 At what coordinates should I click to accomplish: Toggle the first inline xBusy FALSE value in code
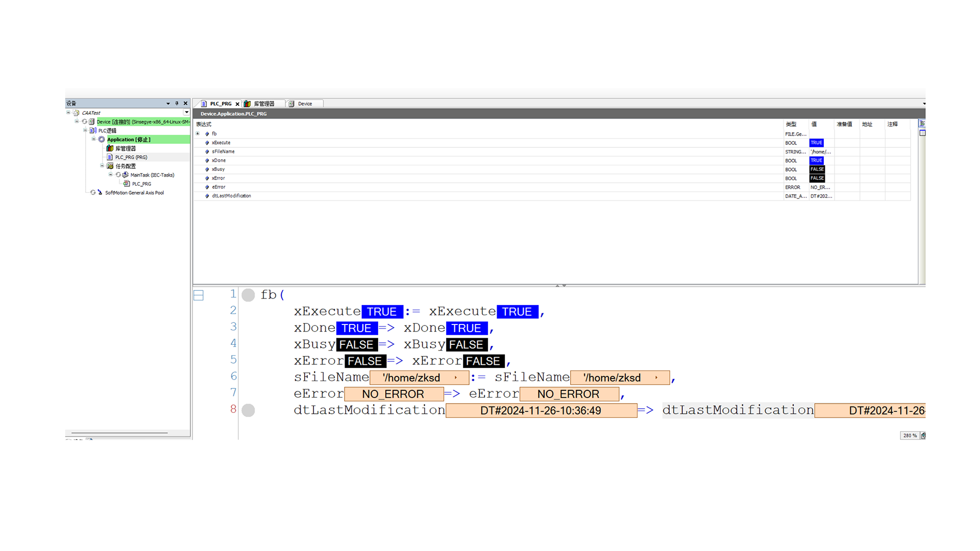pos(356,345)
